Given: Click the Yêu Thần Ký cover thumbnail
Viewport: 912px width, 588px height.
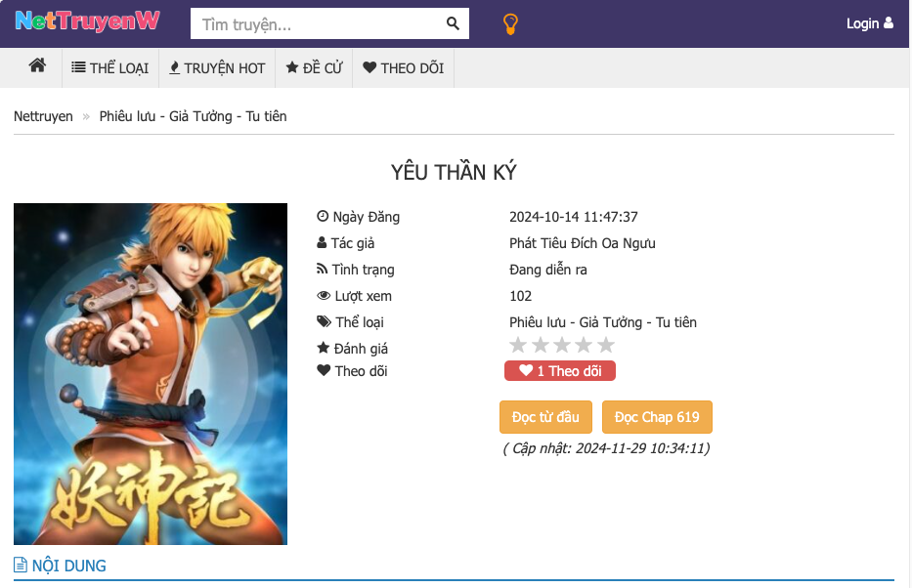Looking at the screenshot, I should 151,373.
